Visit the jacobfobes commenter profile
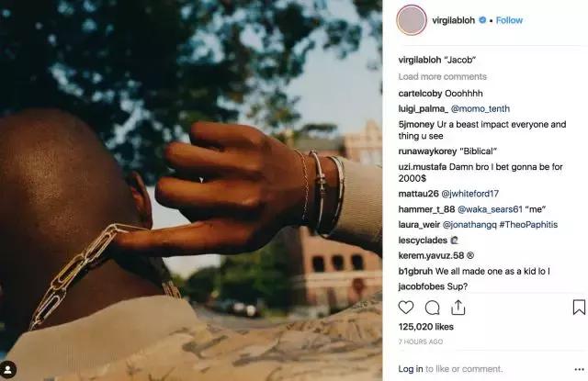 click(x=421, y=286)
